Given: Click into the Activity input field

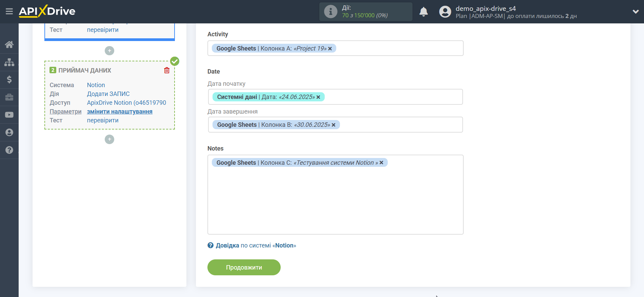Looking at the screenshot, I should click(x=335, y=48).
